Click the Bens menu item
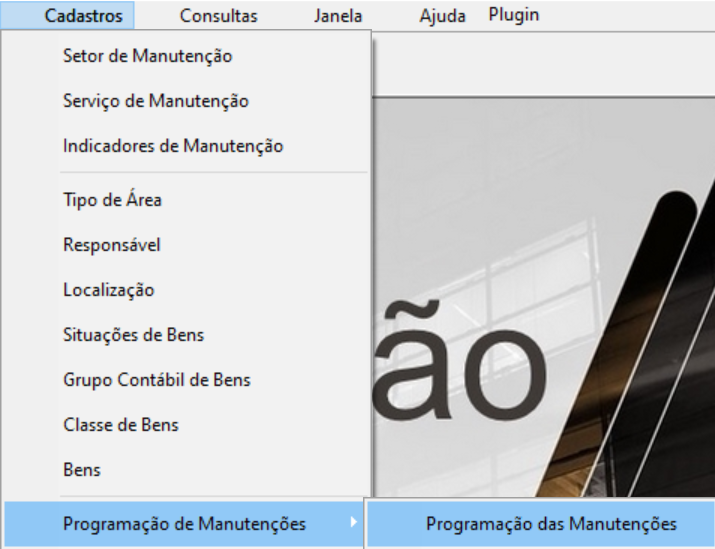The width and height of the screenshot is (715, 549). pyautogui.click(x=186, y=470)
